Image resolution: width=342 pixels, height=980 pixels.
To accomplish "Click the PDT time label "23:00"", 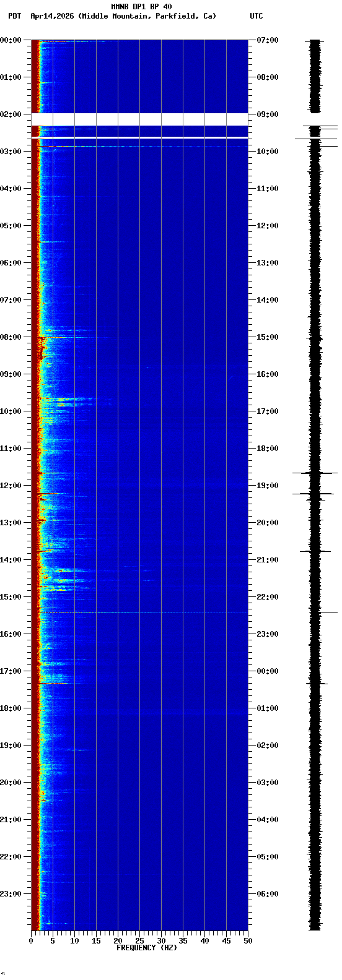I will 11,894.
